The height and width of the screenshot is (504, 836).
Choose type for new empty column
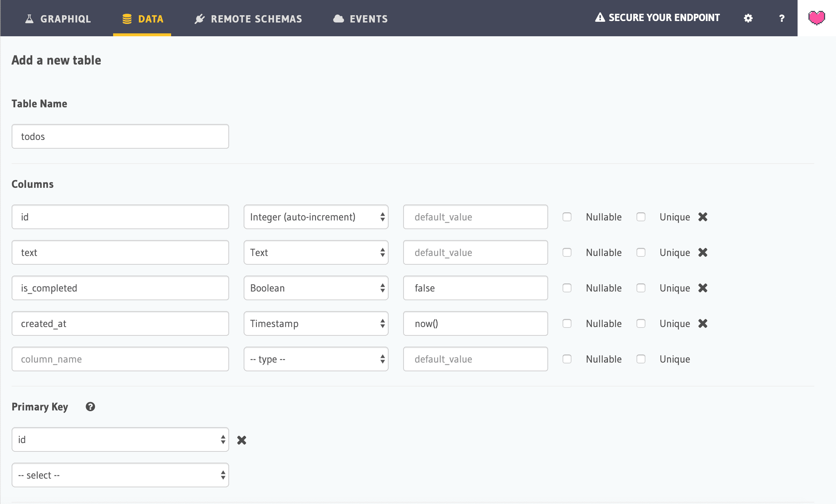tap(316, 359)
